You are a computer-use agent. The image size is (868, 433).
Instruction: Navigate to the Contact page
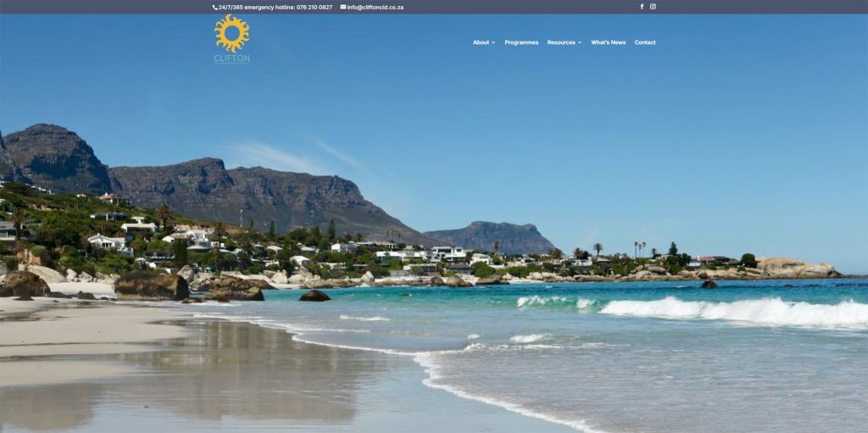(645, 42)
